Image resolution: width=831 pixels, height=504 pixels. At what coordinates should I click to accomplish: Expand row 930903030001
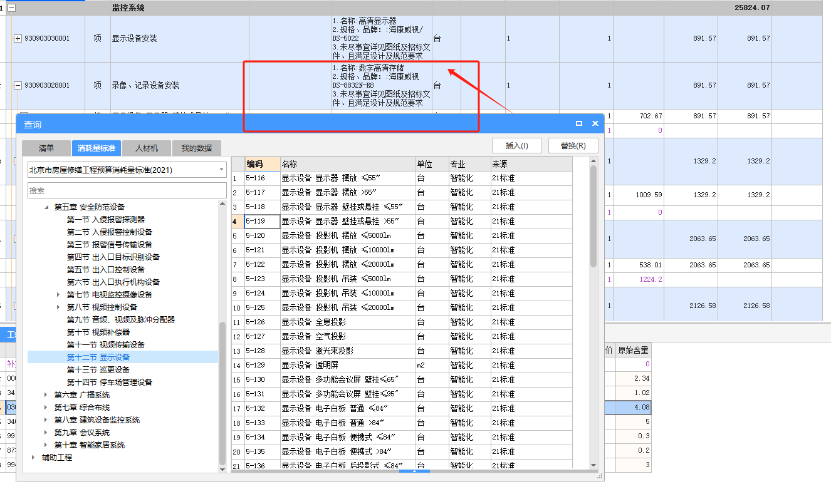[x=18, y=38]
